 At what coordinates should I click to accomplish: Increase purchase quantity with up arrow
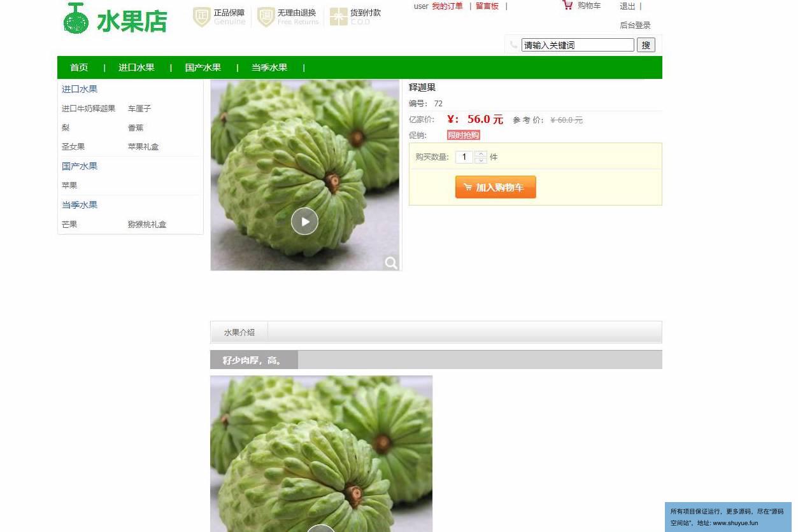[x=481, y=154]
